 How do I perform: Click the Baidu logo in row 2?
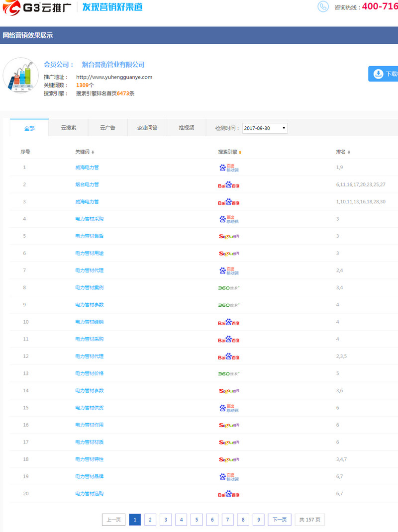[229, 185]
